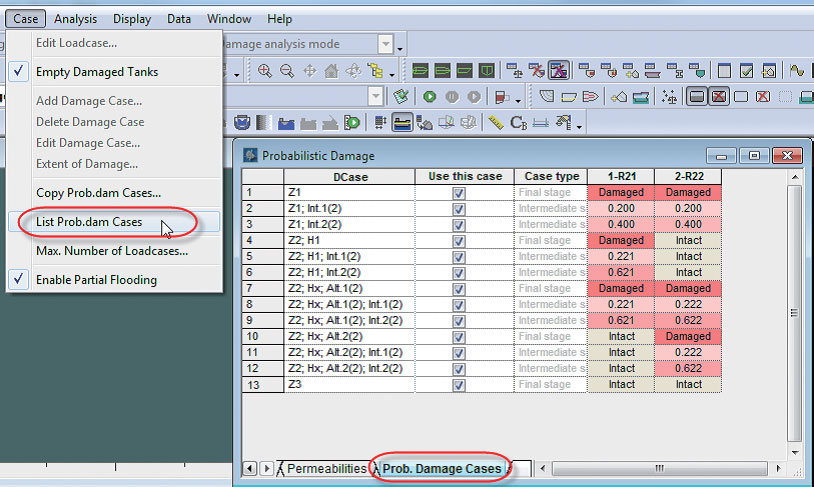Open the Help menu
This screenshot has height=487, width=814.
(279, 19)
